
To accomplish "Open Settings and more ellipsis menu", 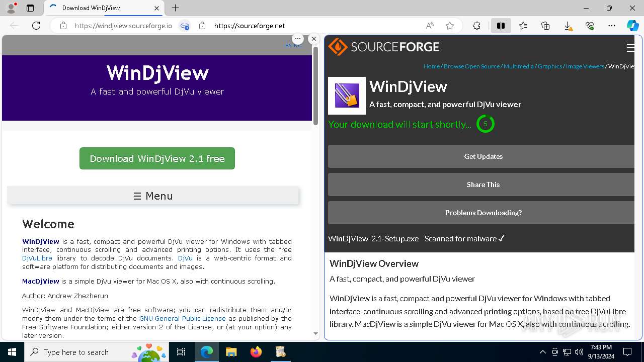I will pyautogui.click(x=612, y=26).
